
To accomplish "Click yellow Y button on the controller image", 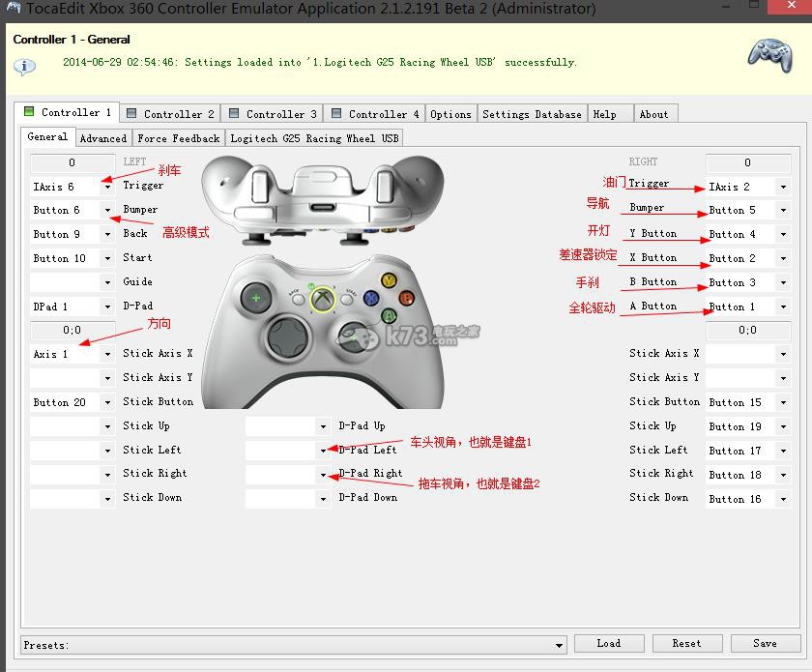I will (x=389, y=280).
